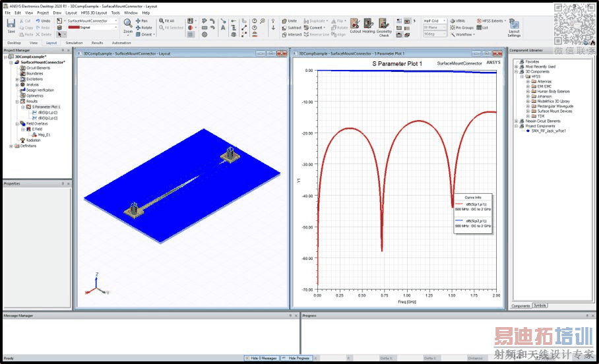599x364 pixels.
Task: Select the draw text tool icon
Action: pyautogui.click(x=223, y=28)
